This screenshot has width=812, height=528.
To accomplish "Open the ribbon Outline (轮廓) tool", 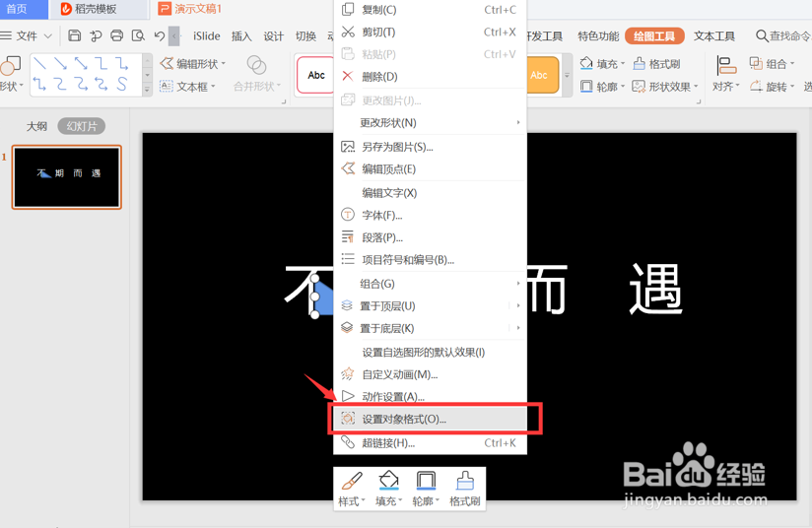I will [x=602, y=87].
